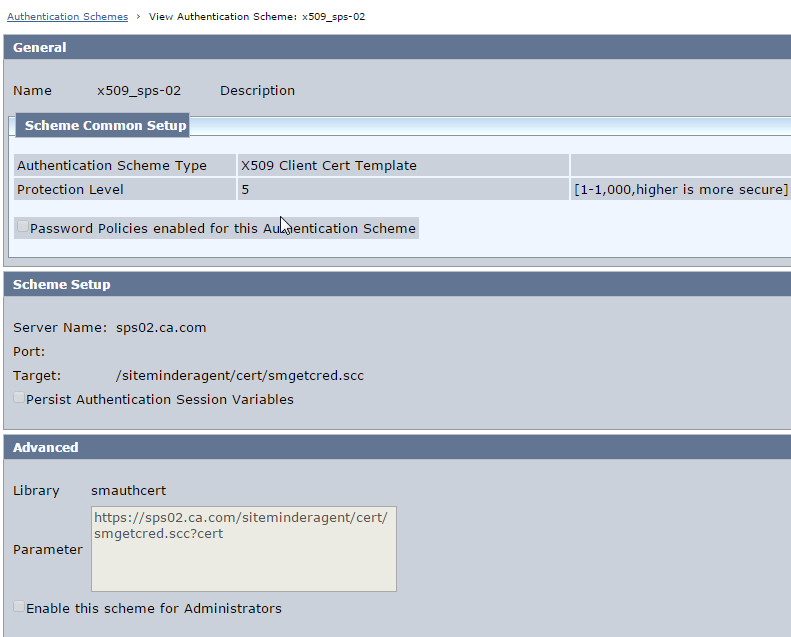Click the Parameter label
This screenshot has width=791, height=637.
point(48,550)
